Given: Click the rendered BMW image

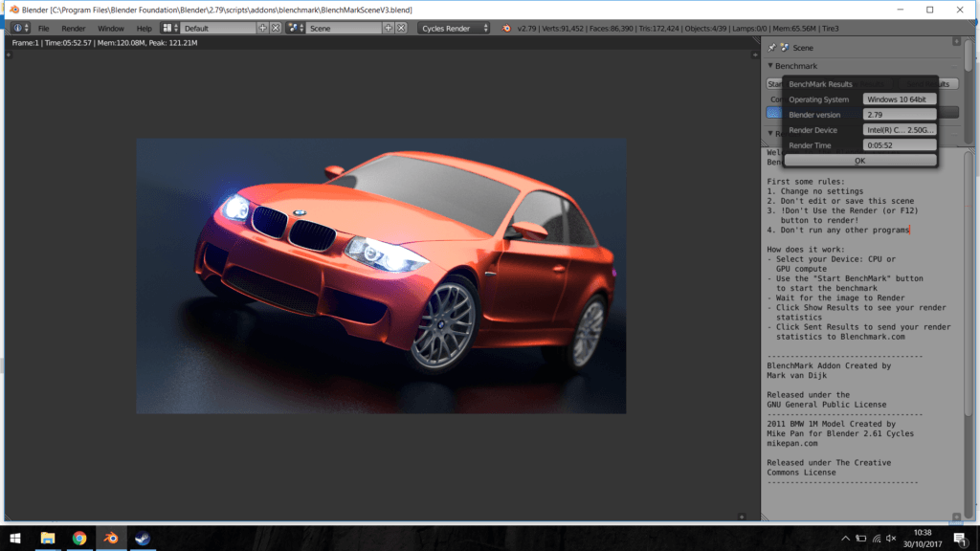Looking at the screenshot, I should click(381, 275).
